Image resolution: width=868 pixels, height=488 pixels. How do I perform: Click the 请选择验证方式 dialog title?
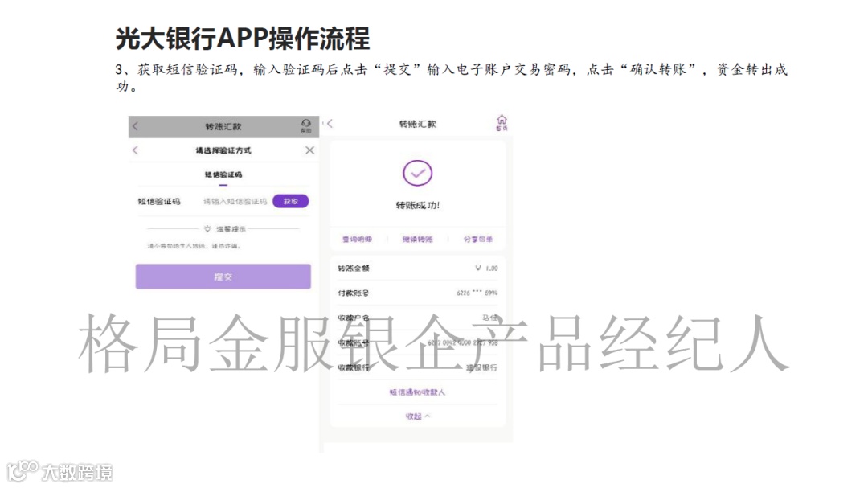coord(223,150)
